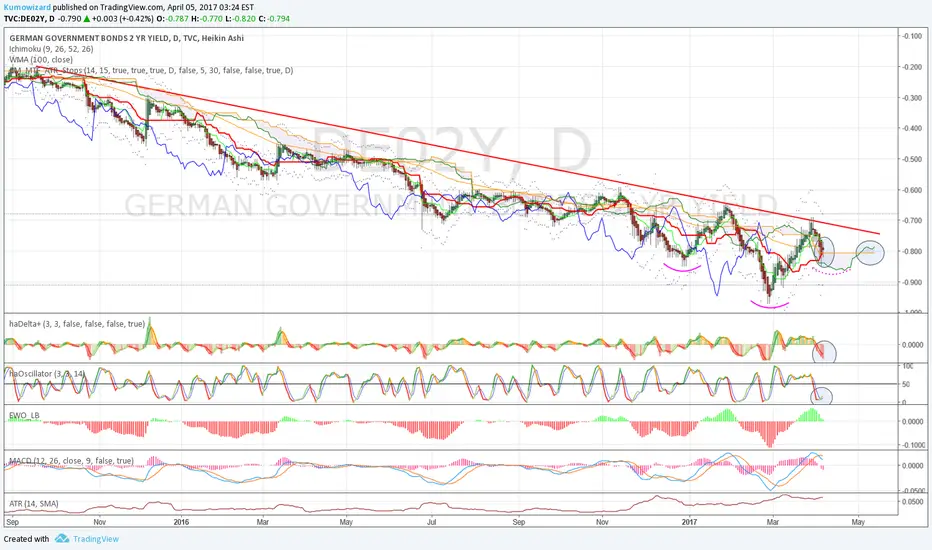932x550 pixels.
Task: Select the haOscillator (3, 3, 14) pane label
Action: (47, 373)
